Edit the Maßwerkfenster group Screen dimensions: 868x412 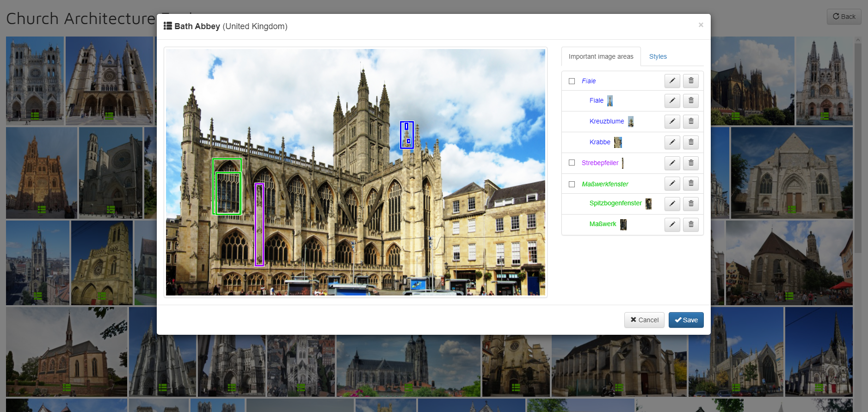click(x=672, y=184)
